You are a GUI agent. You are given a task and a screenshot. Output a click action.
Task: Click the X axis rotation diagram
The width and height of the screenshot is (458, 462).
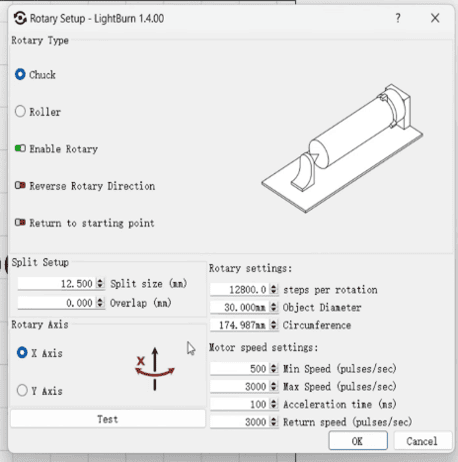tap(155, 369)
